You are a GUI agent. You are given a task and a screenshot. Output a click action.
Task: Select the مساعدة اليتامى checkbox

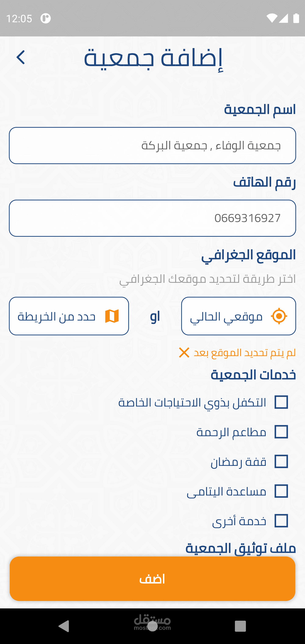click(281, 491)
